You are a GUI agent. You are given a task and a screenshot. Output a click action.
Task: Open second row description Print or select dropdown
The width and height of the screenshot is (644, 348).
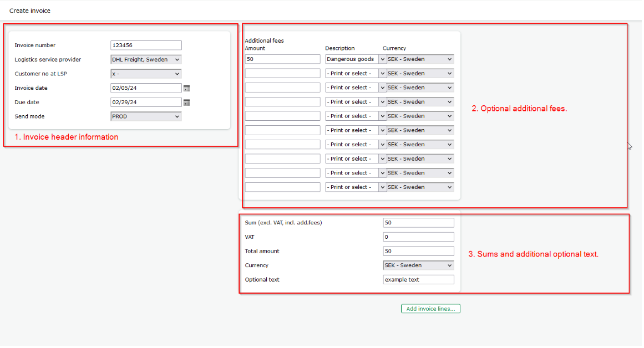356,73
